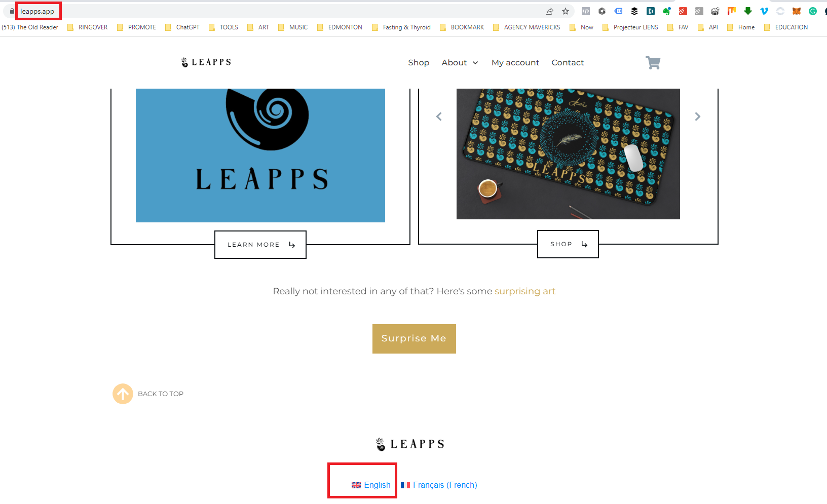Viewport: 827px width, 504px height.
Task: Open the black stacked-layers extension icon
Action: point(634,11)
